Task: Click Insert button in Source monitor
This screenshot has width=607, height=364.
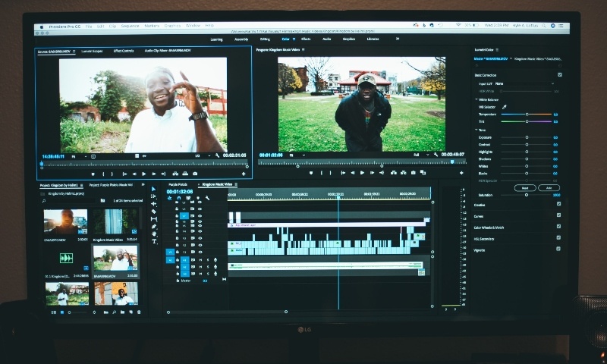Action: pyautogui.click(x=175, y=174)
